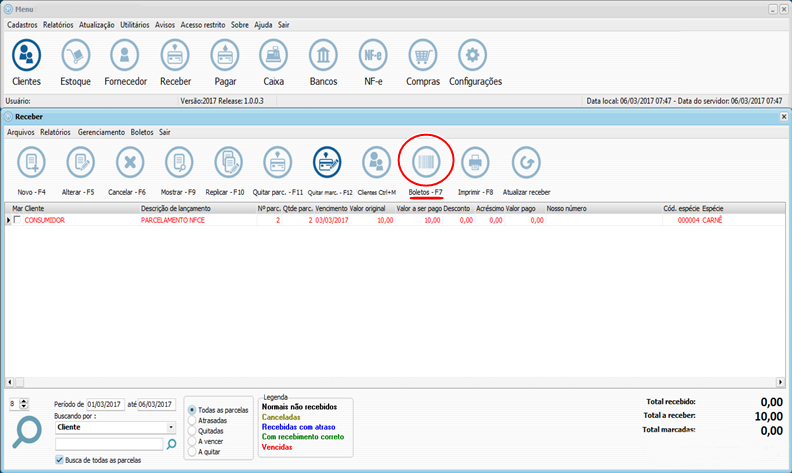Increase the numeric spinner showing 8

coord(24,401)
